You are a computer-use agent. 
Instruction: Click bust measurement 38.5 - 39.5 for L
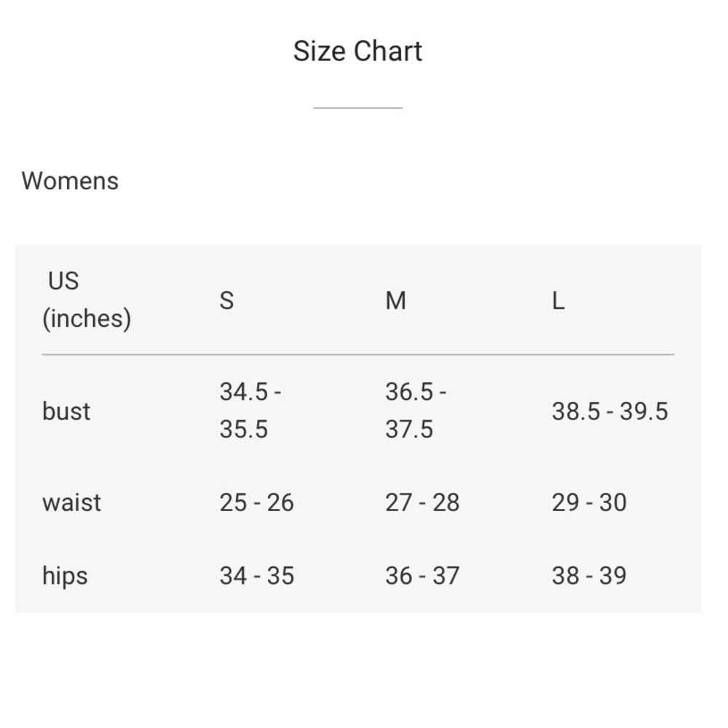click(x=609, y=411)
